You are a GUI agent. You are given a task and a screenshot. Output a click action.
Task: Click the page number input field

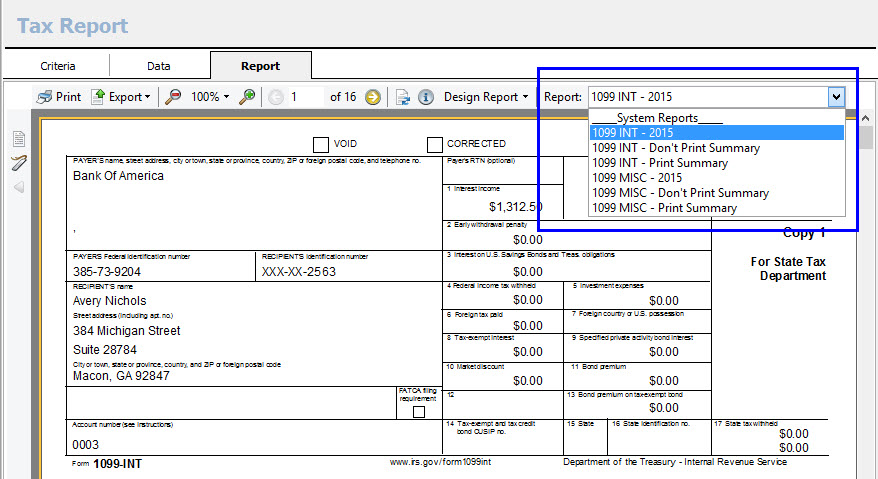tap(305, 97)
